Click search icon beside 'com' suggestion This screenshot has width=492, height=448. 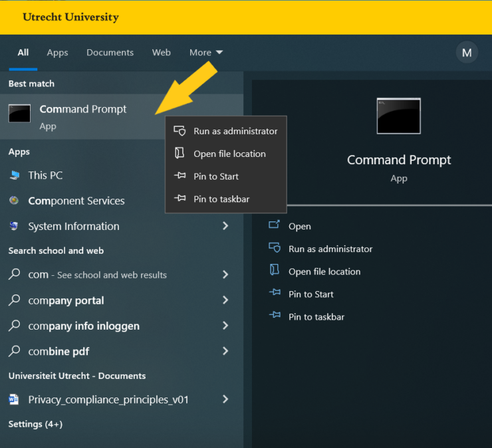pos(14,275)
